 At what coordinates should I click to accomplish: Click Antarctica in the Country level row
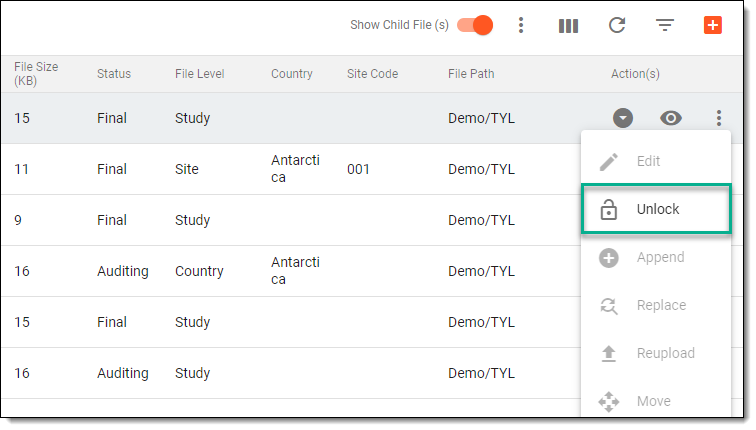295,271
